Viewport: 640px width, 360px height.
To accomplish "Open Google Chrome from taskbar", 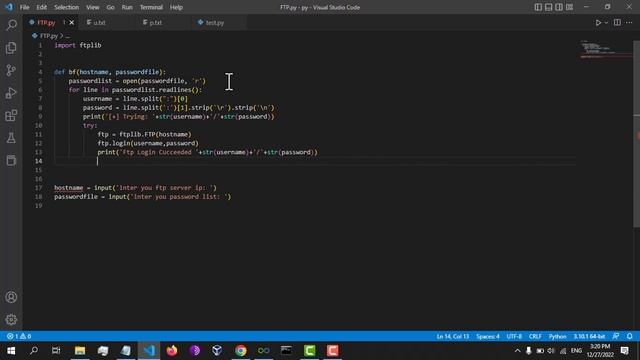I will (x=240, y=351).
